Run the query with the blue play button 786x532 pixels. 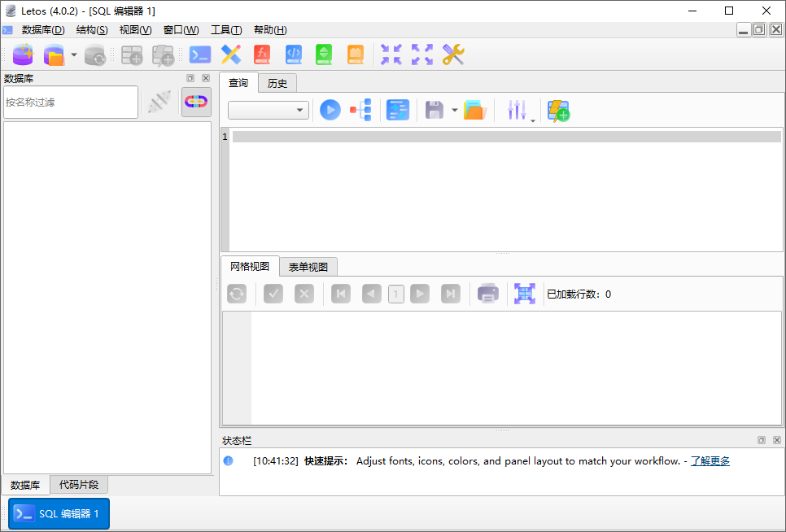click(x=330, y=110)
